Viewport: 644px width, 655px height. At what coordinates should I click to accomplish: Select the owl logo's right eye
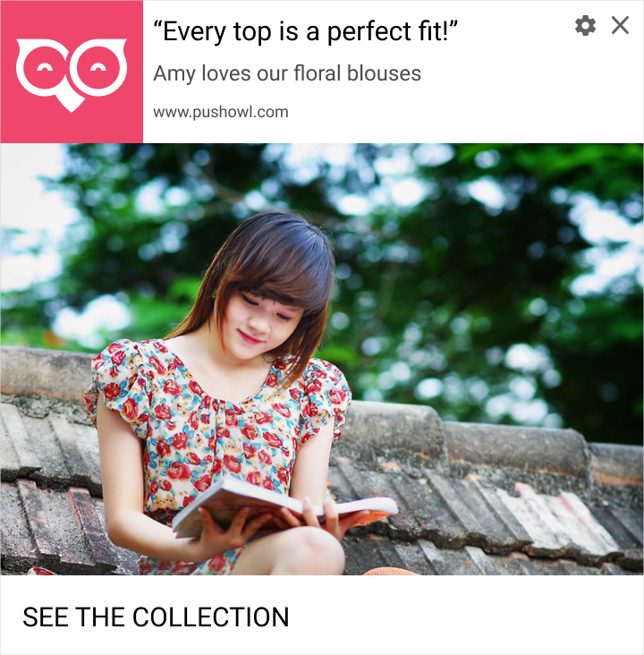pos(98,68)
